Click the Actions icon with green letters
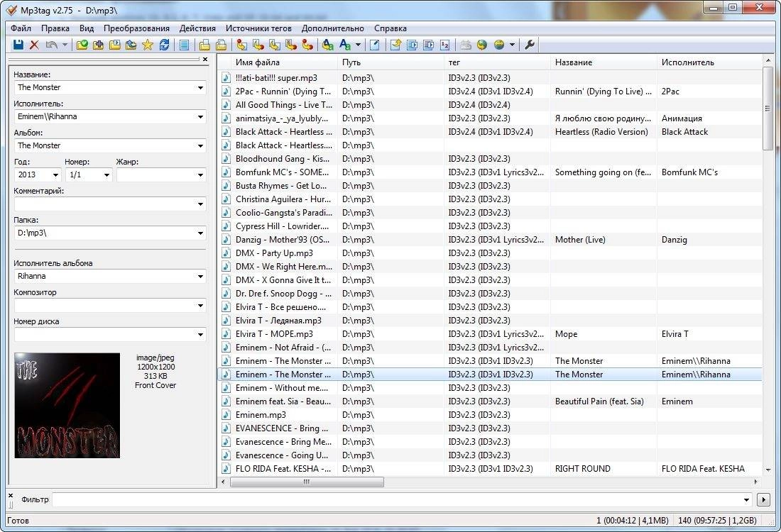 [x=328, y=45]
